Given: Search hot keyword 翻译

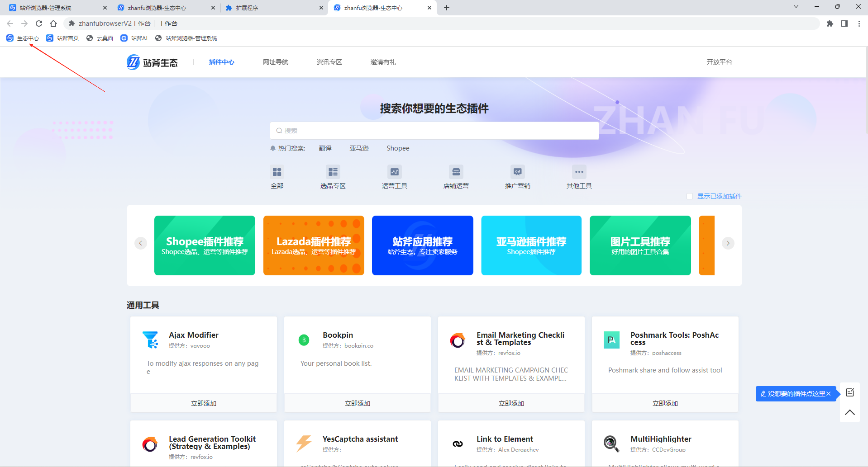Looking at the screenshot, I should 325,148.
